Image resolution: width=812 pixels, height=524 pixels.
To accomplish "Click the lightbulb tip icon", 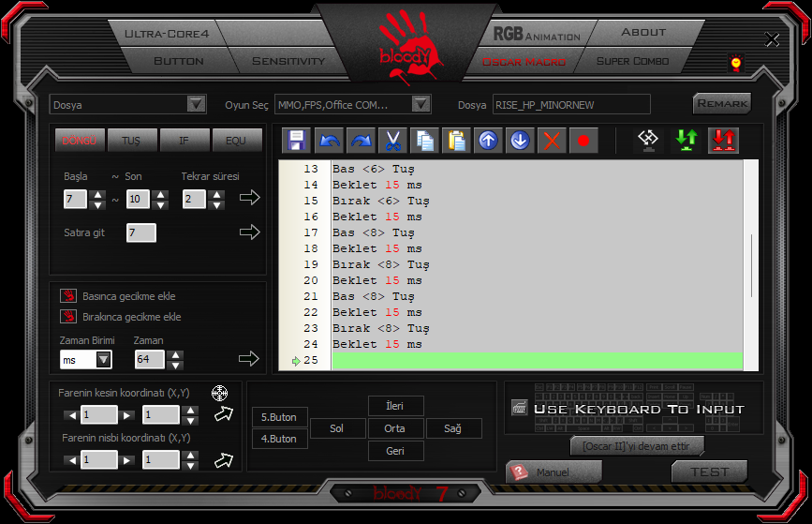I will (x=735, y=63).
